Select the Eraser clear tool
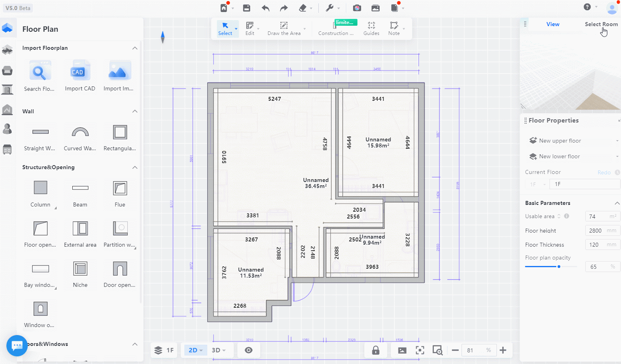Viewport: 621px width, 364px height. (303, 8)
